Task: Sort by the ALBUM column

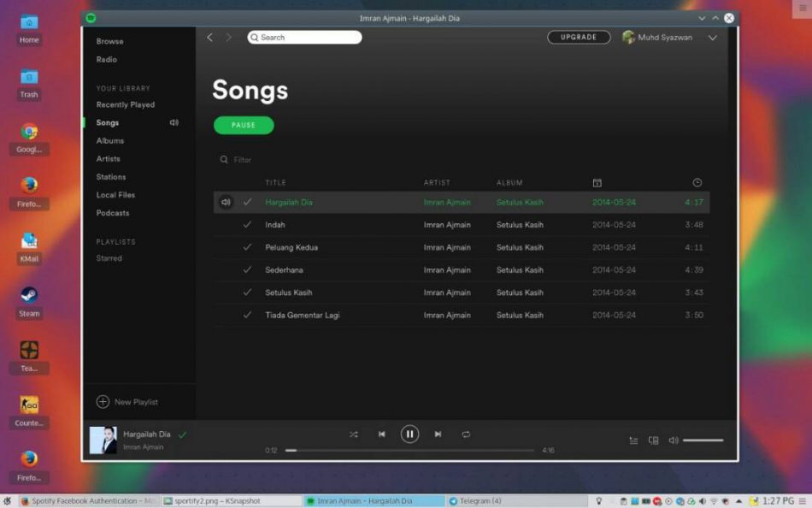Action: 509,182
